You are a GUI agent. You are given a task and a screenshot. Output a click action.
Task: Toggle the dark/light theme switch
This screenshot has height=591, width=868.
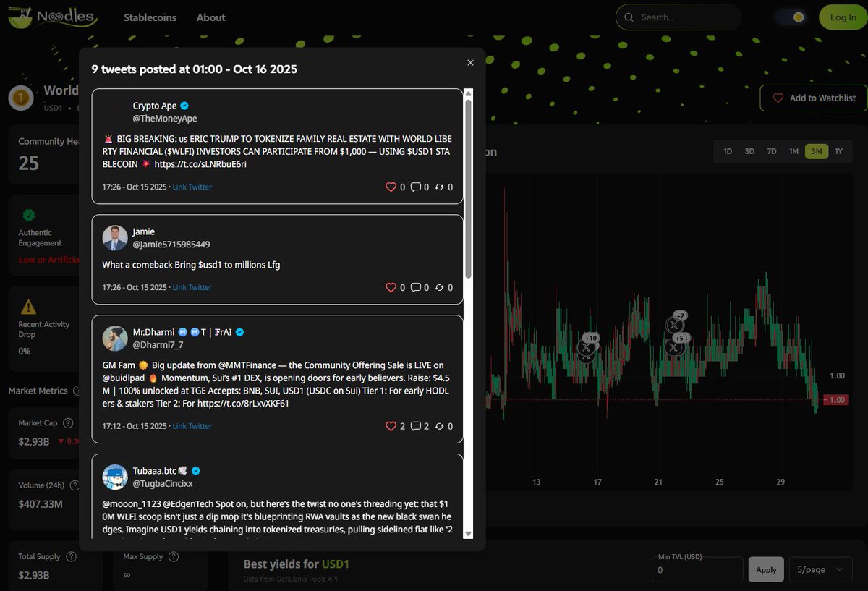pyautogui.click(x=791, y=17)
